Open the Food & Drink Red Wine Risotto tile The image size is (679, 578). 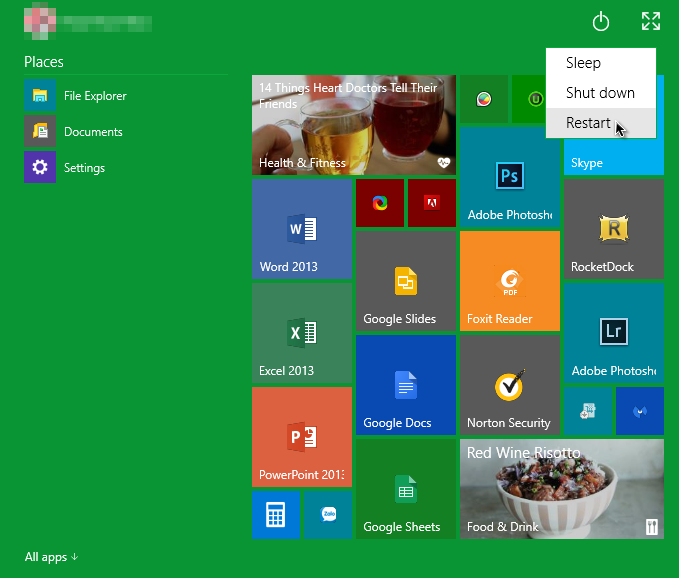click(x=562, y=489)
